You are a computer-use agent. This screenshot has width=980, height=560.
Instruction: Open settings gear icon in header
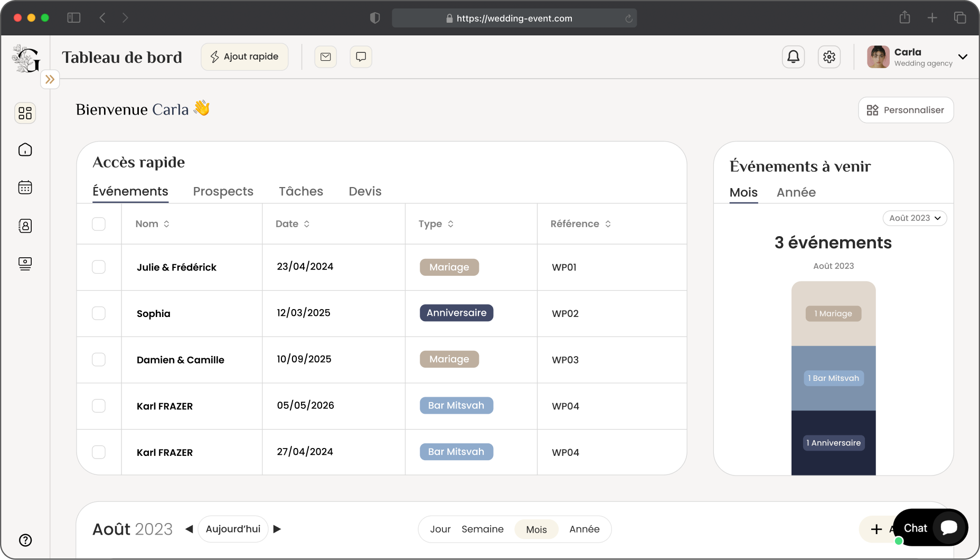829,57
